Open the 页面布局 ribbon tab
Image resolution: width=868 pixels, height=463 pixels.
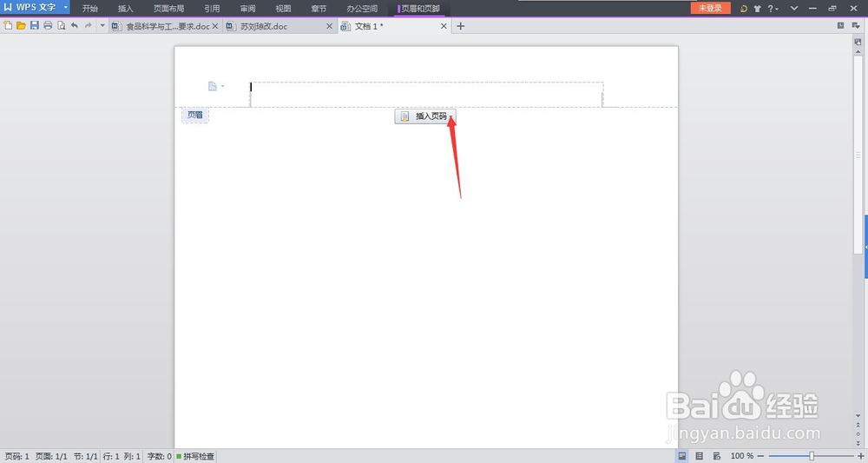tap(169, 9)
